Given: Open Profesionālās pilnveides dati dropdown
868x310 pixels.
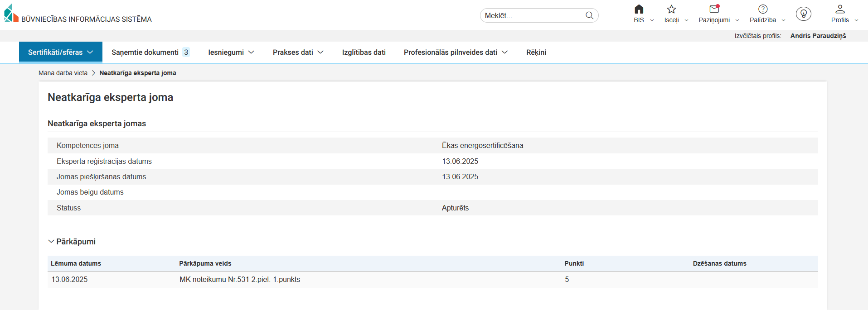Looking at the screenshot, I should (456, 52).
